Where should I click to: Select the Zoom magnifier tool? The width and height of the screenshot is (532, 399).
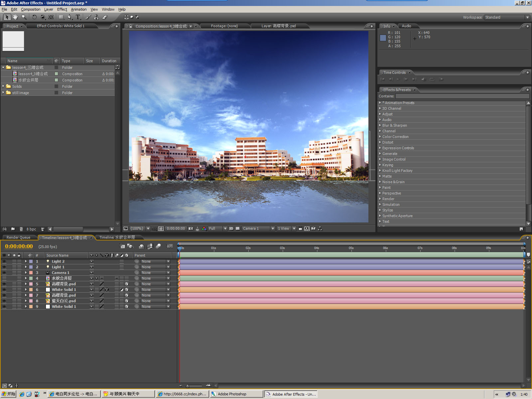pyautogui.click(x=24, y=17)
